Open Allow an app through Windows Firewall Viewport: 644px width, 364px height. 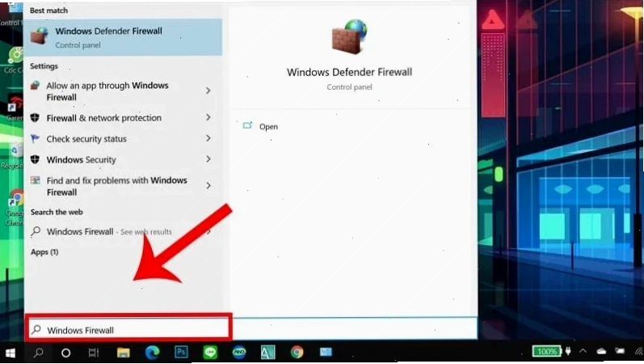pos(123,91)
